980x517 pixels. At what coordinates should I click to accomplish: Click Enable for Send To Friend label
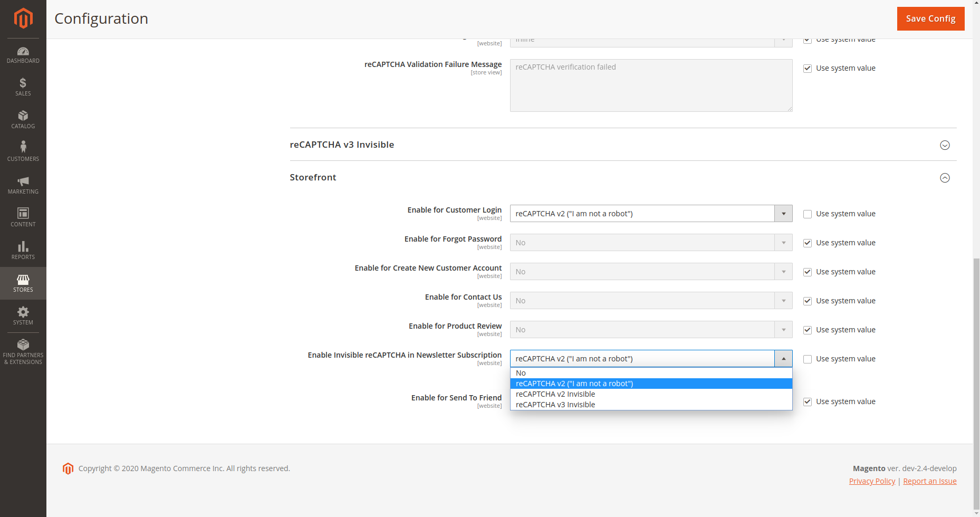click(456, 398)
